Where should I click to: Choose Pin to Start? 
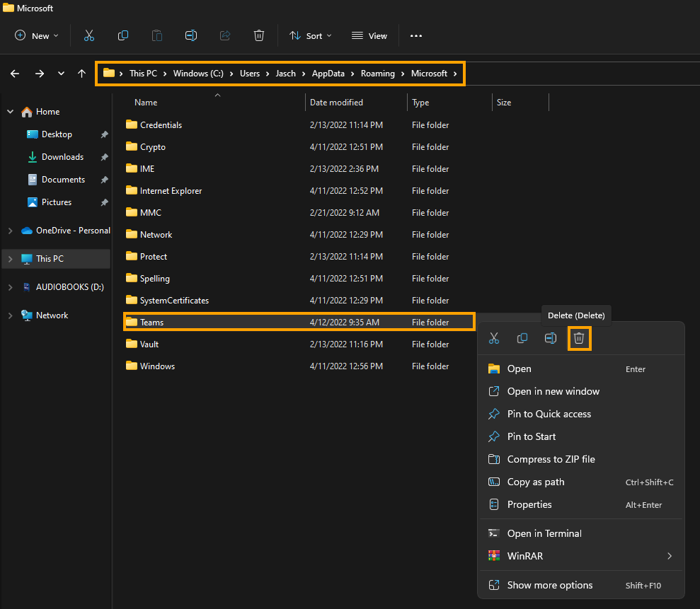(581, 437)
